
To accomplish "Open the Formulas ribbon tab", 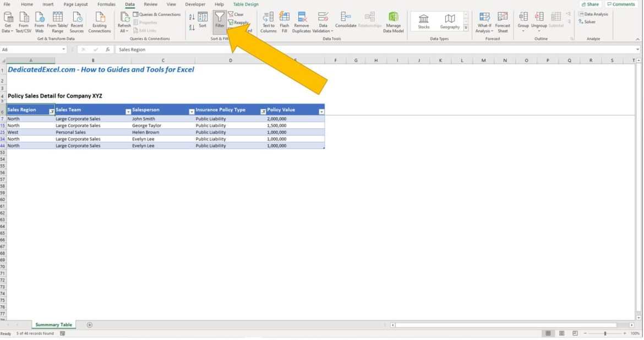I will pyautogui.click(x=106, y=4).
